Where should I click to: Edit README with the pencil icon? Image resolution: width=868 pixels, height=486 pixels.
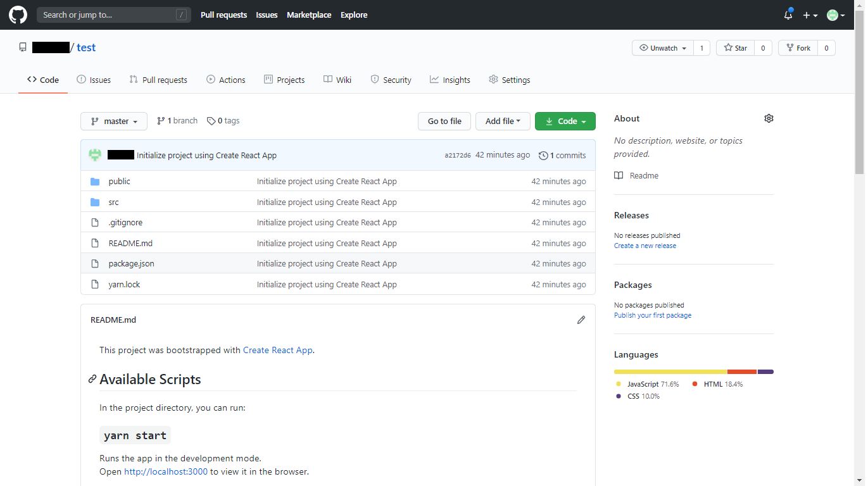(581, 320)
